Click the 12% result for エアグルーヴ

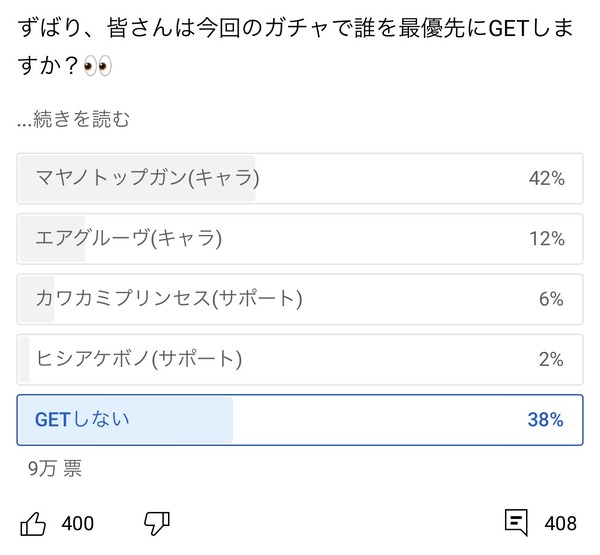coord(547,239)
